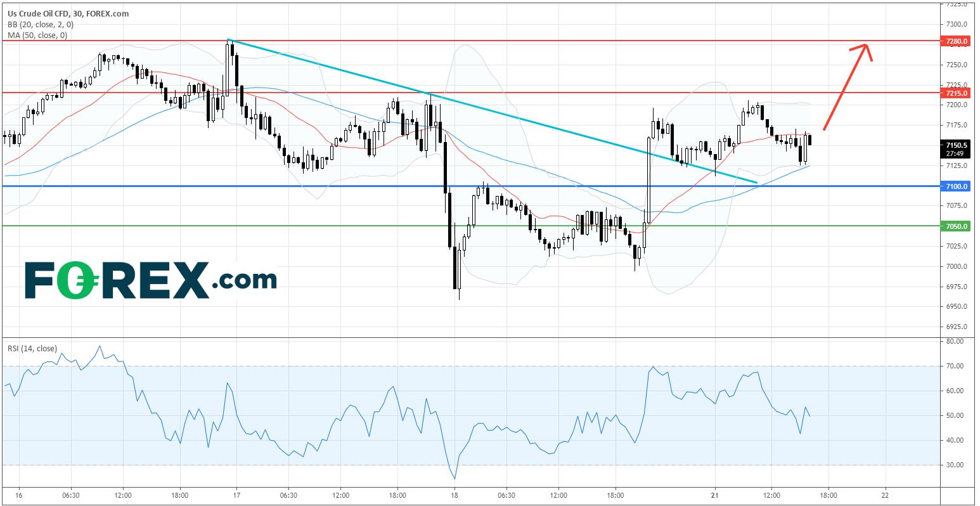Click the 40.00 RSI axis label
Viewport: 980px width, 506px height.
coord(954,440)
